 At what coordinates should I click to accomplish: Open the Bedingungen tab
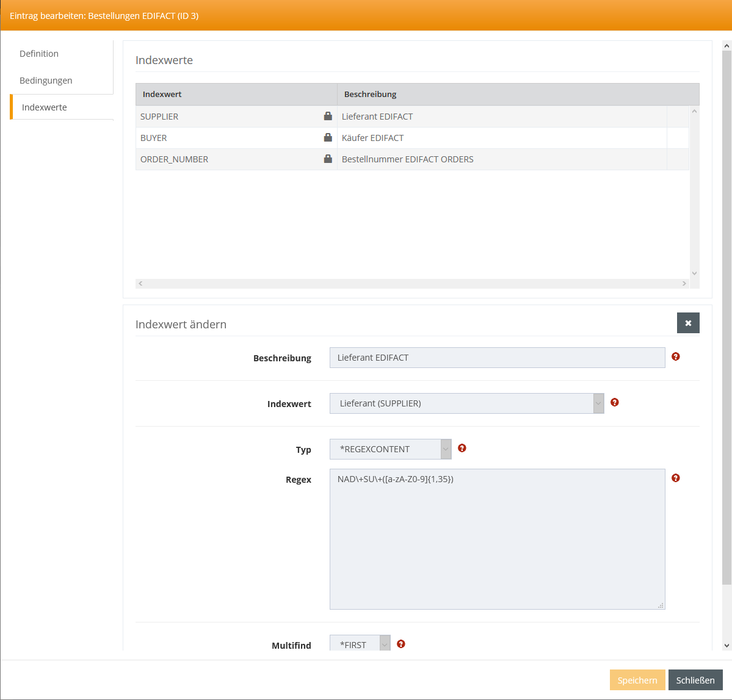pyautogui.click(x=46, y=81)
